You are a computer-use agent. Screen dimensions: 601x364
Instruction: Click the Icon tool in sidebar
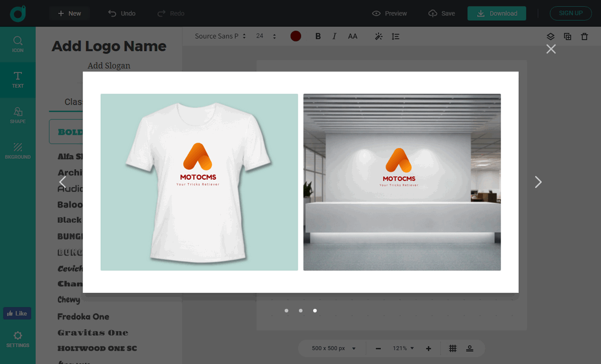(18, 44)
